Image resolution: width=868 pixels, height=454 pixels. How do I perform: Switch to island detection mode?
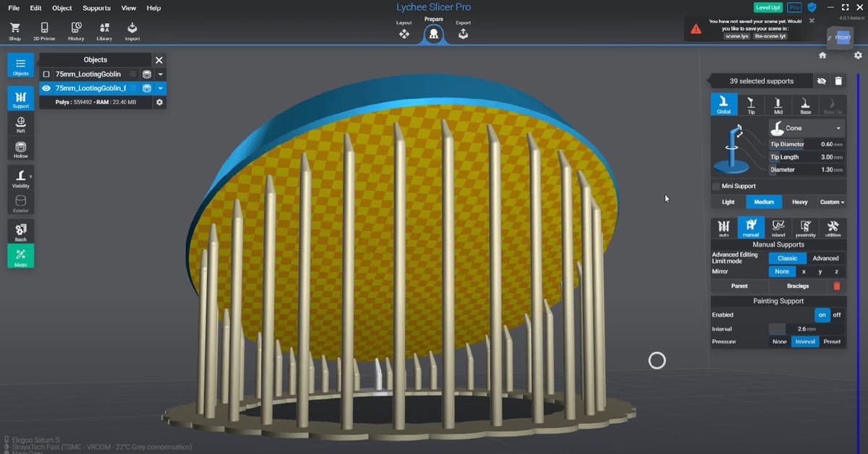pyautogui.click(x=778, y=228)
